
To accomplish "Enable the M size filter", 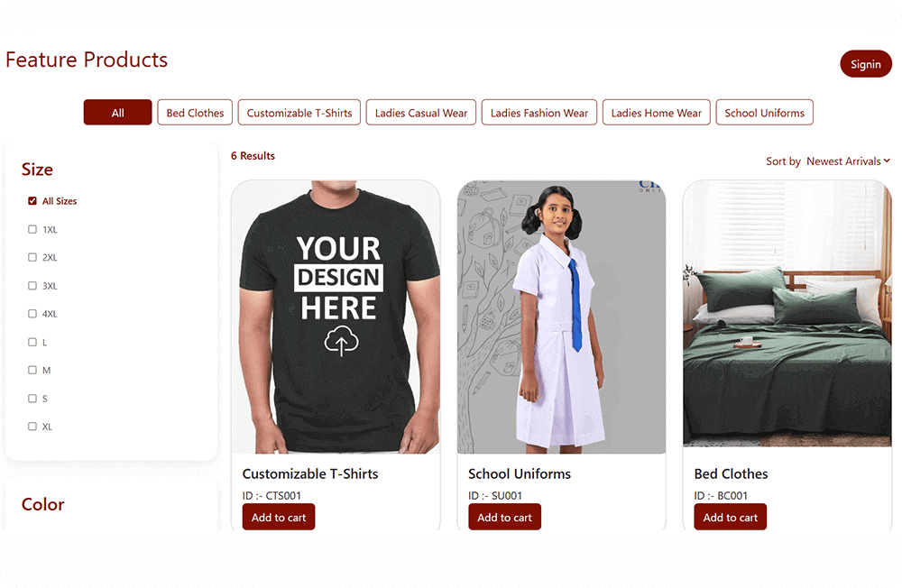I will tap(32, 371).
